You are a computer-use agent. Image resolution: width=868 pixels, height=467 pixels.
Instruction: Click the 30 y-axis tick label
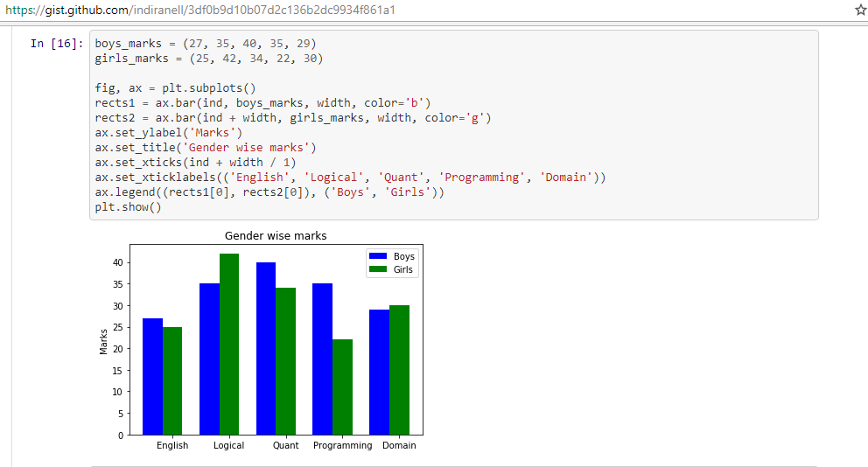(117, 306)
